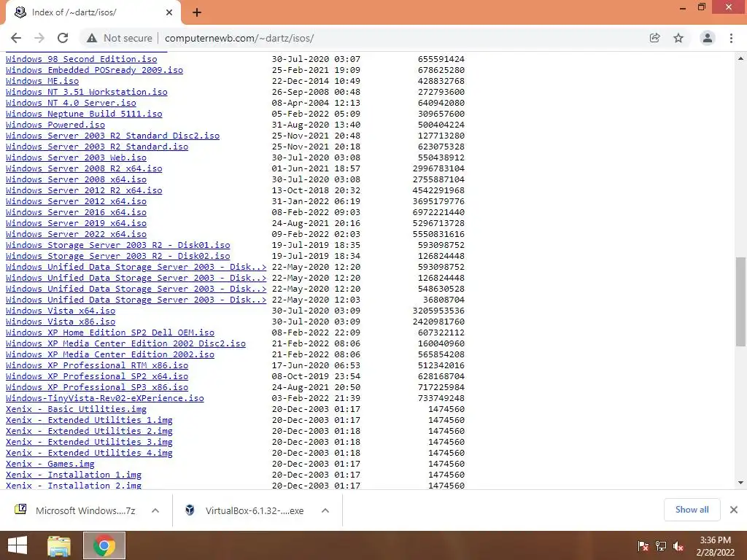Open Windows XP Professional RTM x86.iso
The height and width of the screenshot is (560, 747).
point(97,366)
